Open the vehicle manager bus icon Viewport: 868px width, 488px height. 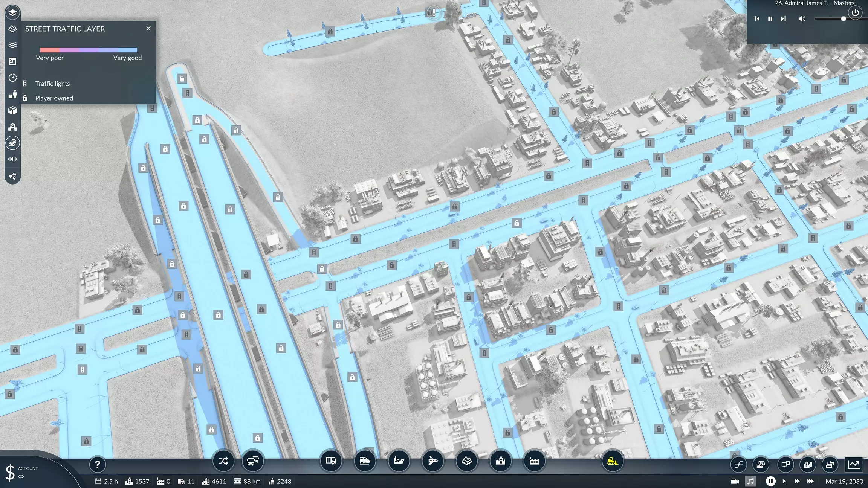(252, 461)
